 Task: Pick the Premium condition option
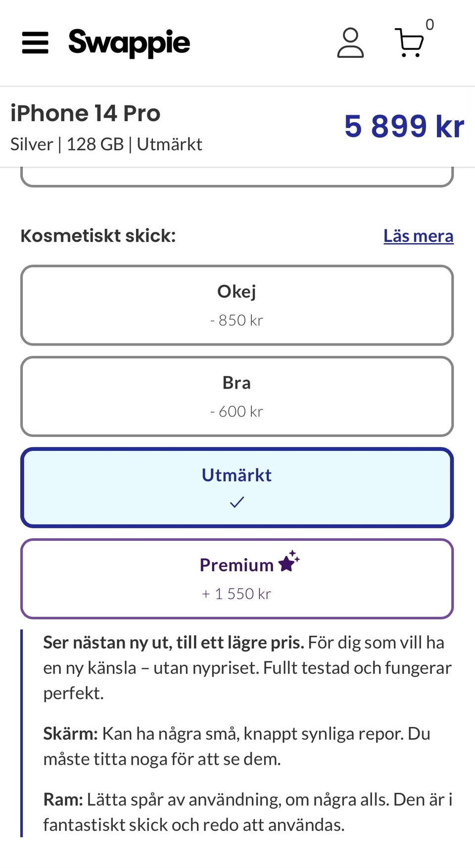(237, 578)
